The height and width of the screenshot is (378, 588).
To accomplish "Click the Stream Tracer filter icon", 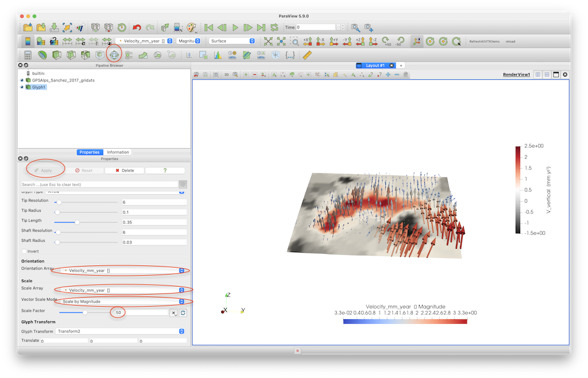I will coord(128,55).
